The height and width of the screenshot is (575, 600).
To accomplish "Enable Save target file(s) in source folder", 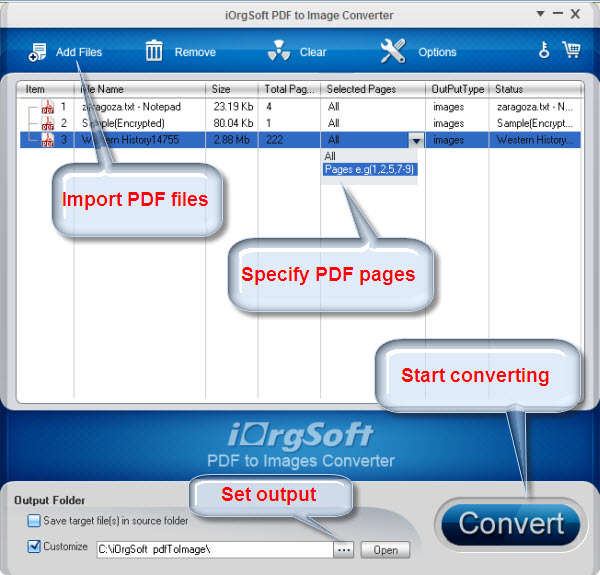I will [34, 521].
